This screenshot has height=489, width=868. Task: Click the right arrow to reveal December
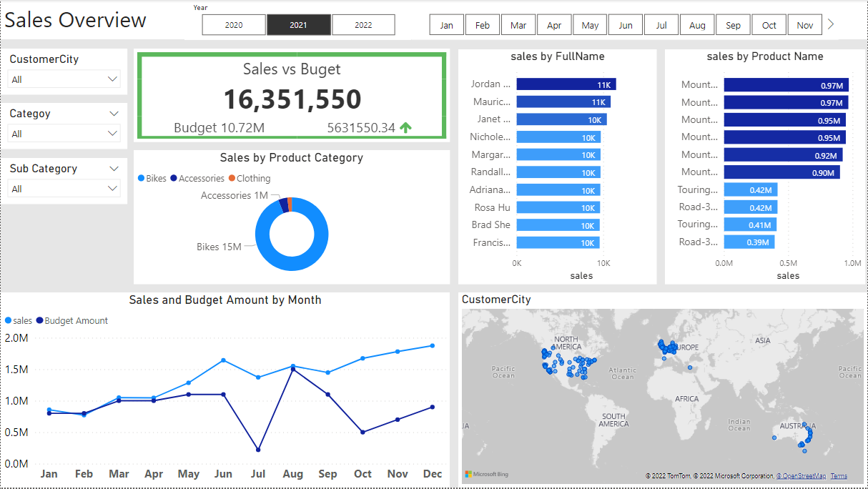830,24
